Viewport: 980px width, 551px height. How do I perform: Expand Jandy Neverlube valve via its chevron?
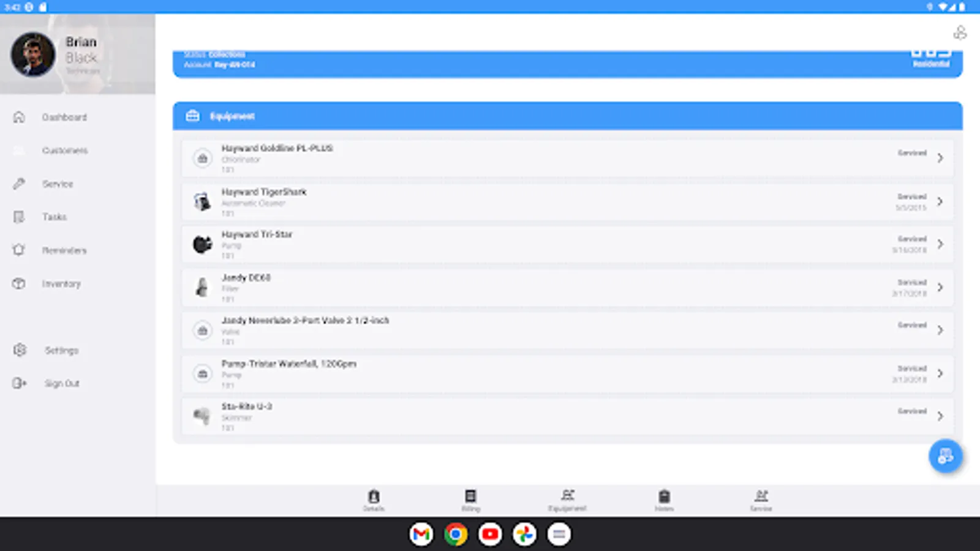click(940, 331)
